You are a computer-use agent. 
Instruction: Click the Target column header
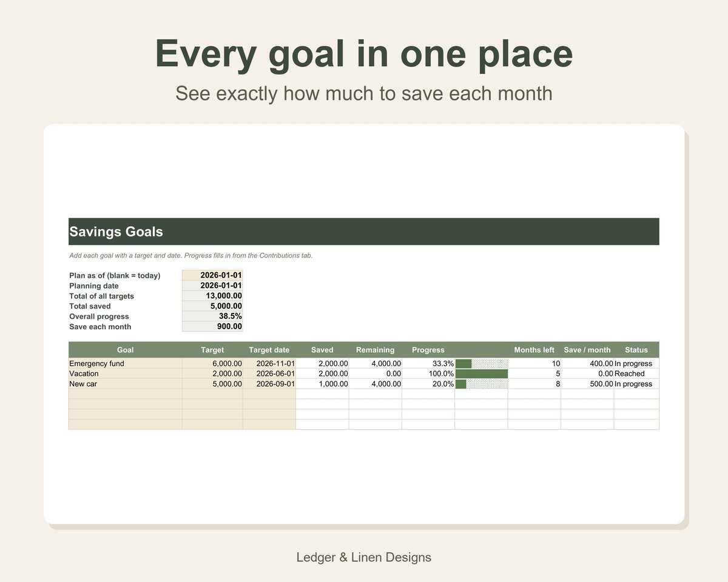point(212,350)
